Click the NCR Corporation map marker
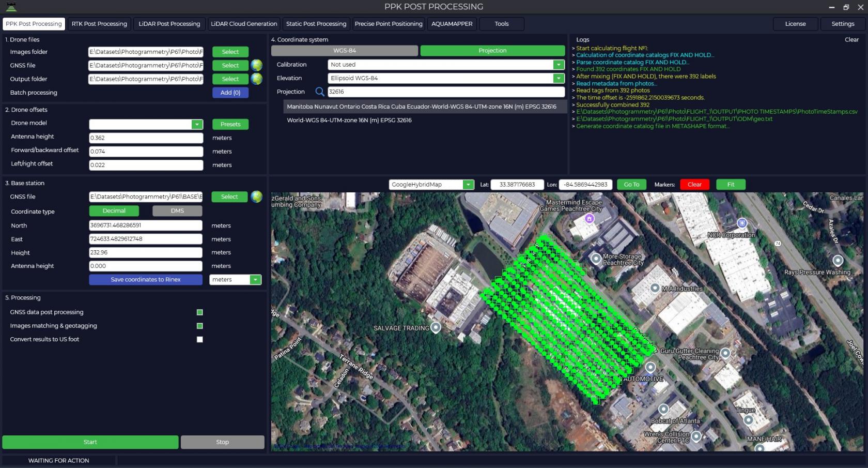Image resolution: width=868 pixels, height=468 pixels. 742,223
